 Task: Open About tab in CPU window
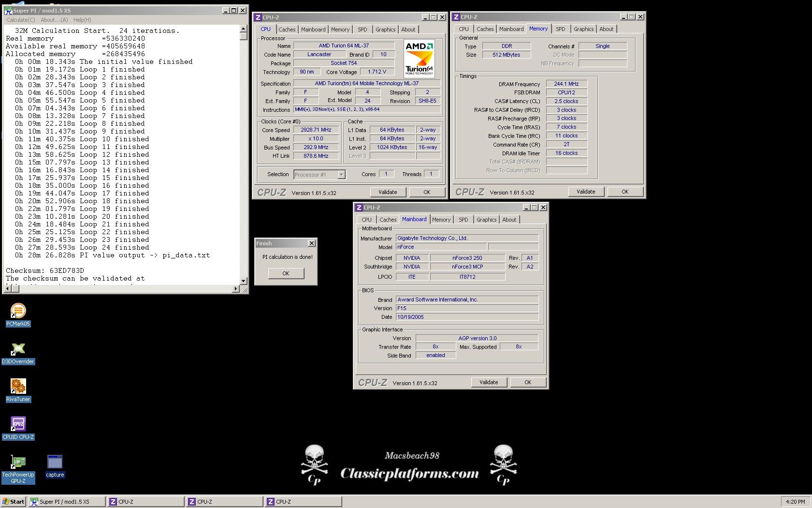(x=408, y=30)
